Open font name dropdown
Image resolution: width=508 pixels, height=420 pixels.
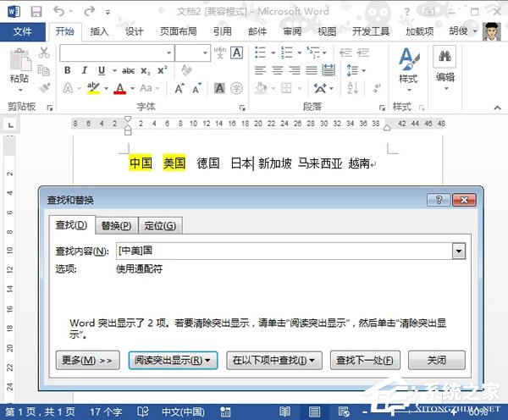point(168,52)
